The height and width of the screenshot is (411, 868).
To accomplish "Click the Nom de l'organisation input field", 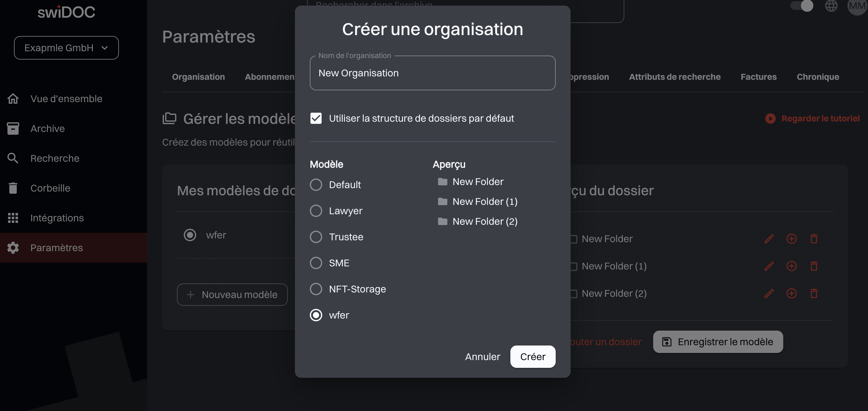I will pyautogui.click(x=432, y=73).
